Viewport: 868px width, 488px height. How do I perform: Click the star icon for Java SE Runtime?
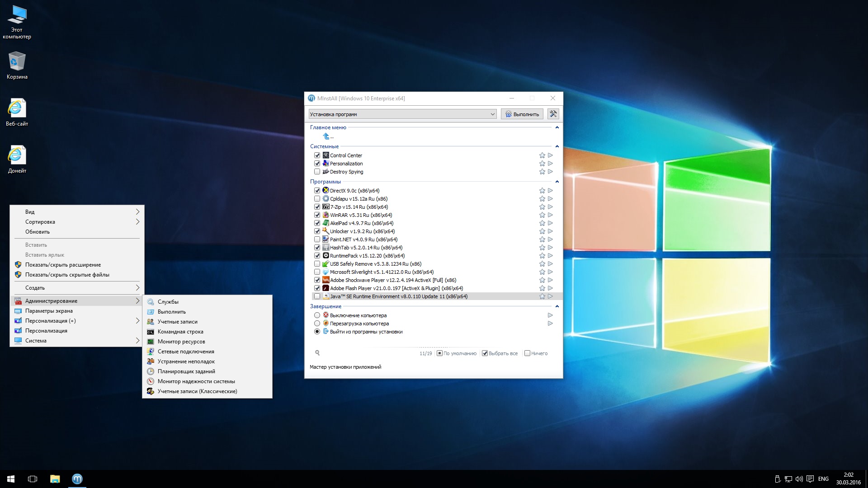click(542, 296)
